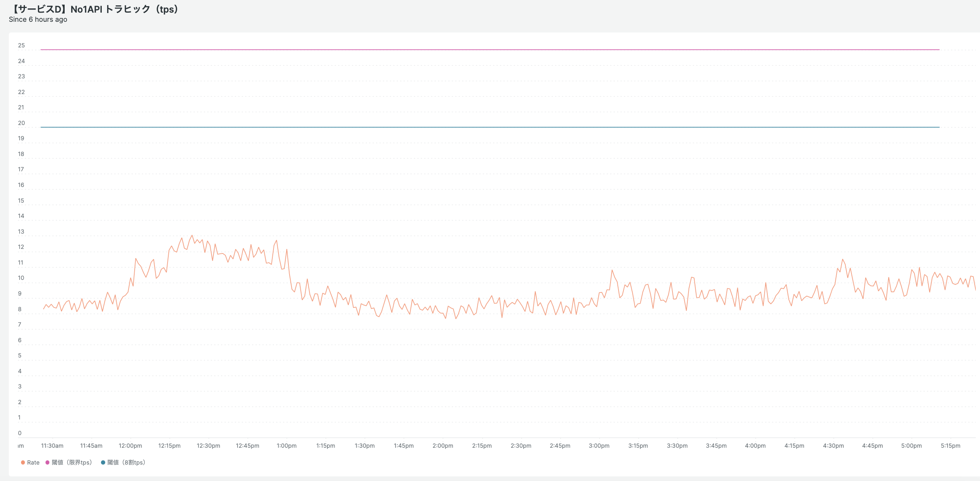Toggle the 閾値（8割tps）legend label
The height and width of the screenshot is (481, 980).
click(x=126, y=462)
